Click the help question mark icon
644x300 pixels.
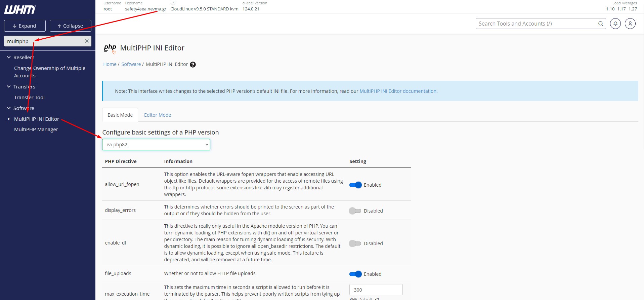(193, 65)
